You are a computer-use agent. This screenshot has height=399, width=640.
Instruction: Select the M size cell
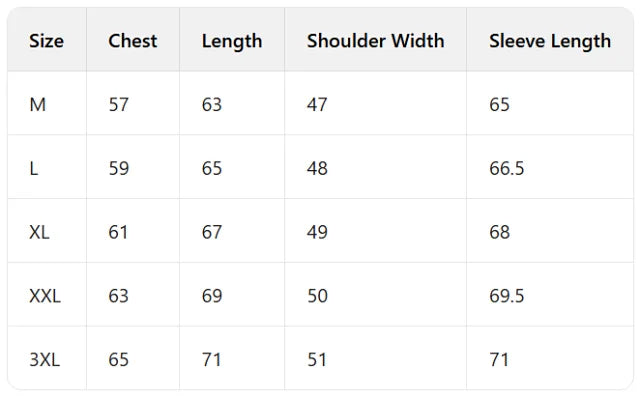click(38, 105)
